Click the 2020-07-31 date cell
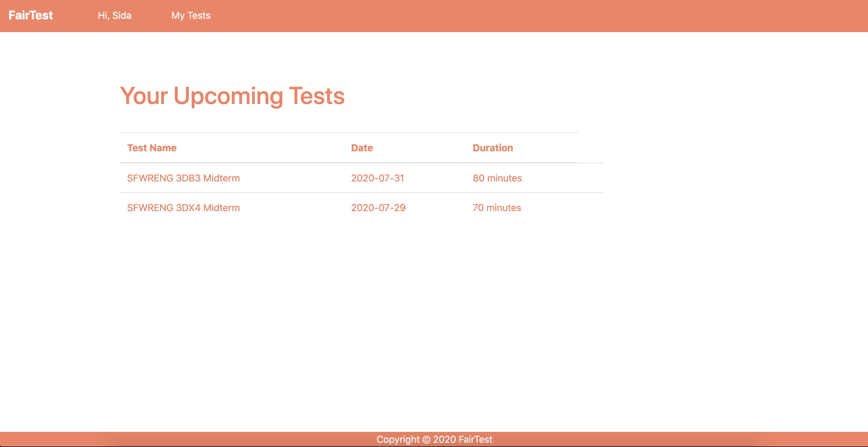868x447 pixels. (377, 178)
